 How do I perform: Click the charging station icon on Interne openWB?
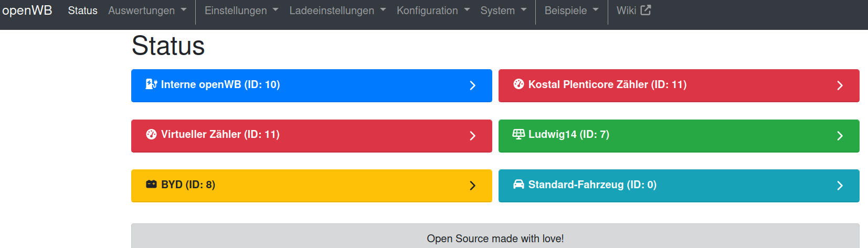tap(151, 84)
